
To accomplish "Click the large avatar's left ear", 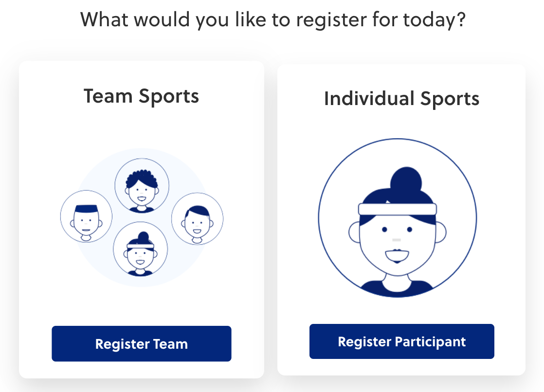I will [355, 233].
